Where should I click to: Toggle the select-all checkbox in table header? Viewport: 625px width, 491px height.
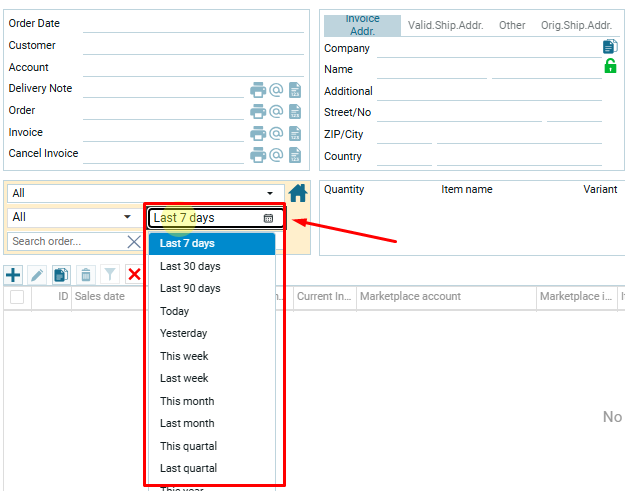point(17,297)
